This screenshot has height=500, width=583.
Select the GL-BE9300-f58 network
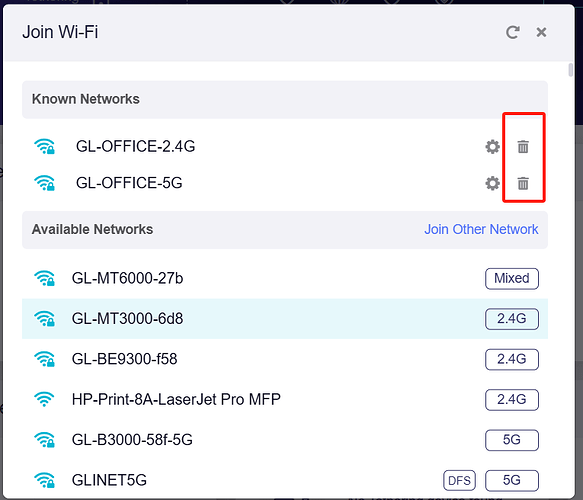click(285, 359)
